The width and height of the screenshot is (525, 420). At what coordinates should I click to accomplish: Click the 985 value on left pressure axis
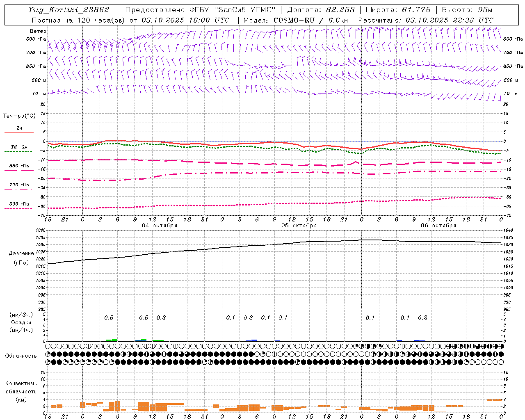[x=42, y=309]
